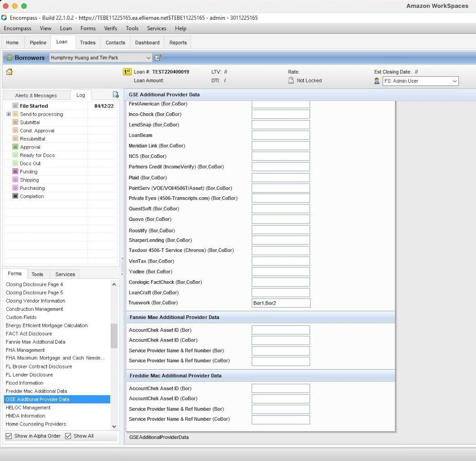Click the home property icon below Borrowers
Viewport: 476px width, 461px height.
tap(9, 72)
